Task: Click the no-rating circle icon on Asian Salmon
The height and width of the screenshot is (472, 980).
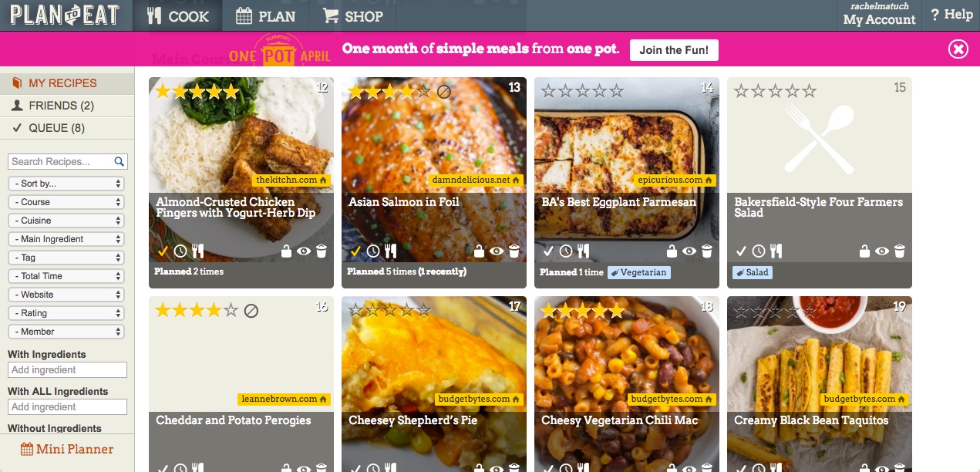Action: pos(443,92)
